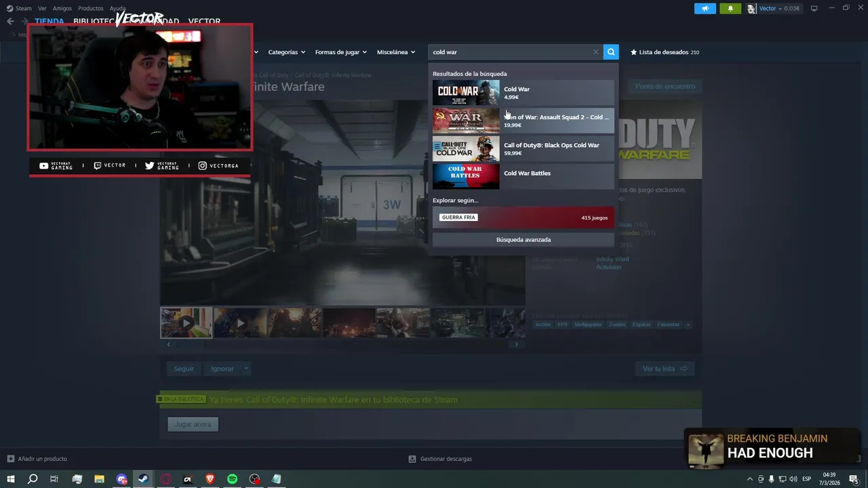The height and width of the screenshot is (488, 868).
Task: Expand the Formas de jugar dropdown
Action: [x=340, y=52]
